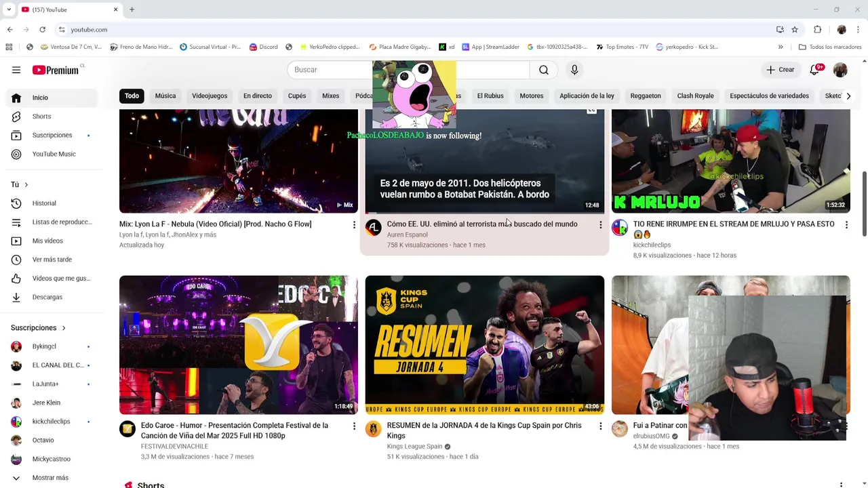This screenshot has width=868, height=488.
Task: Open Chrome extensions puzzle icon
Action: 817,30
